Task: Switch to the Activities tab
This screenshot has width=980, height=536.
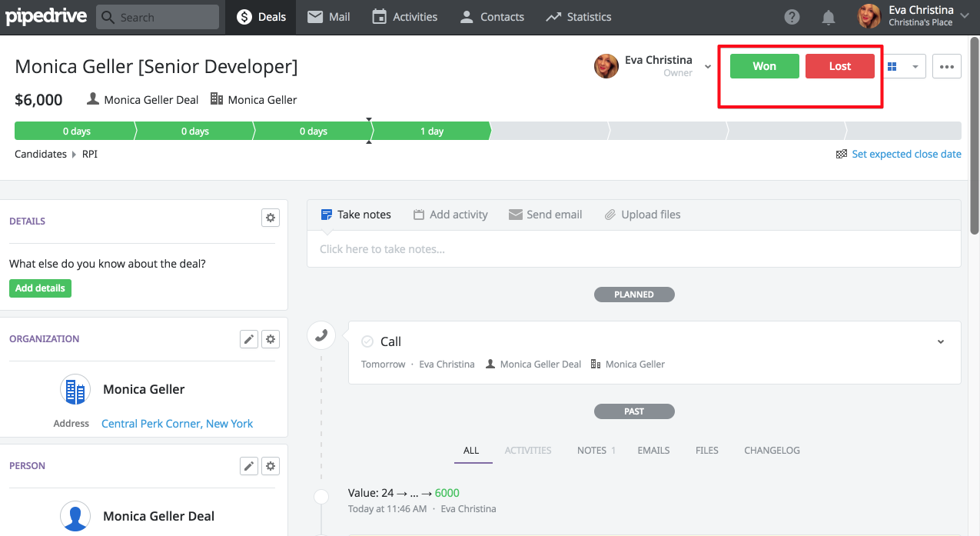Action: tap(404, 17)
